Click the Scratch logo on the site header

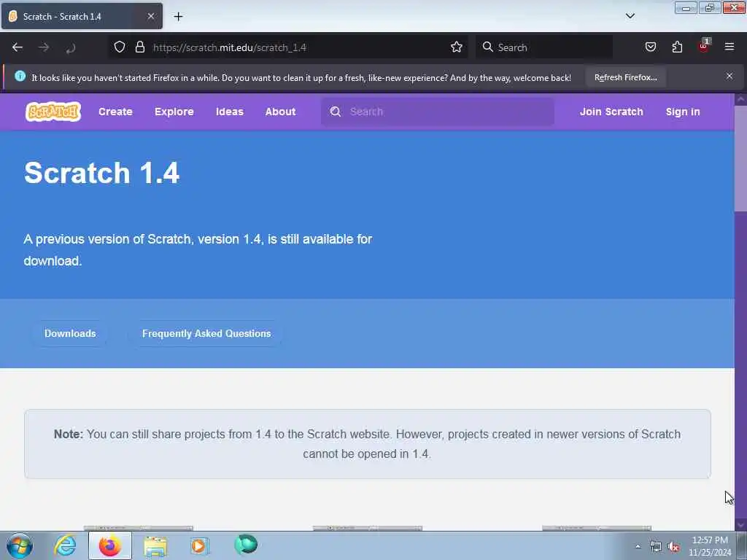point(53,112)
